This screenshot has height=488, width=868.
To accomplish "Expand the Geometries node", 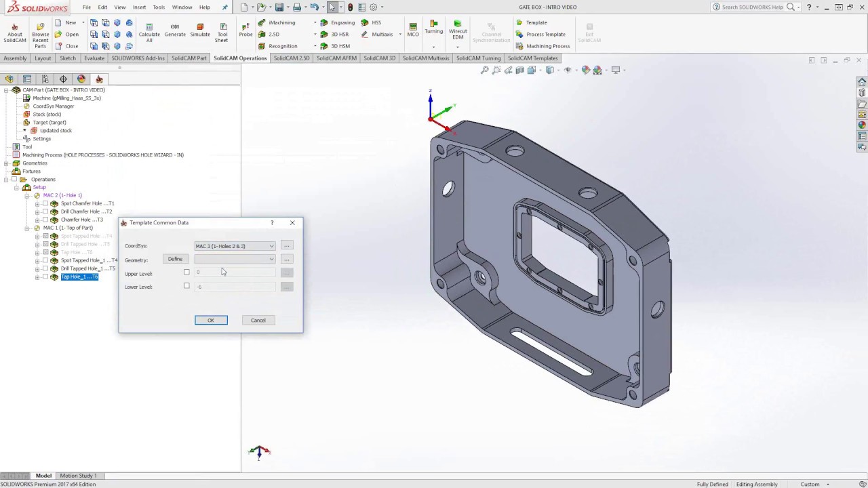I will [6, 163].
